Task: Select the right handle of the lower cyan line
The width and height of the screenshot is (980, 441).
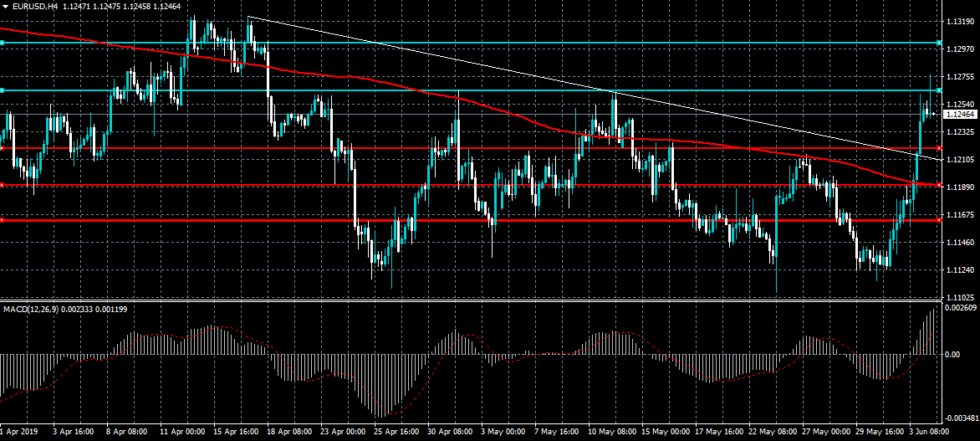Action: 939,90
